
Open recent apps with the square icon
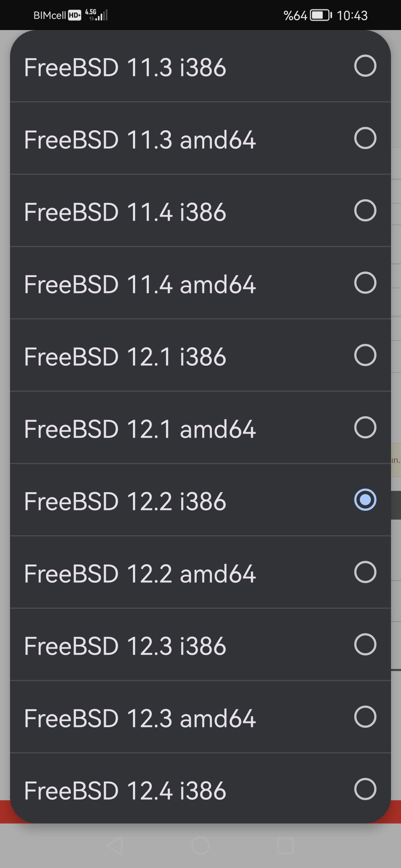click(x=286, y=846)
